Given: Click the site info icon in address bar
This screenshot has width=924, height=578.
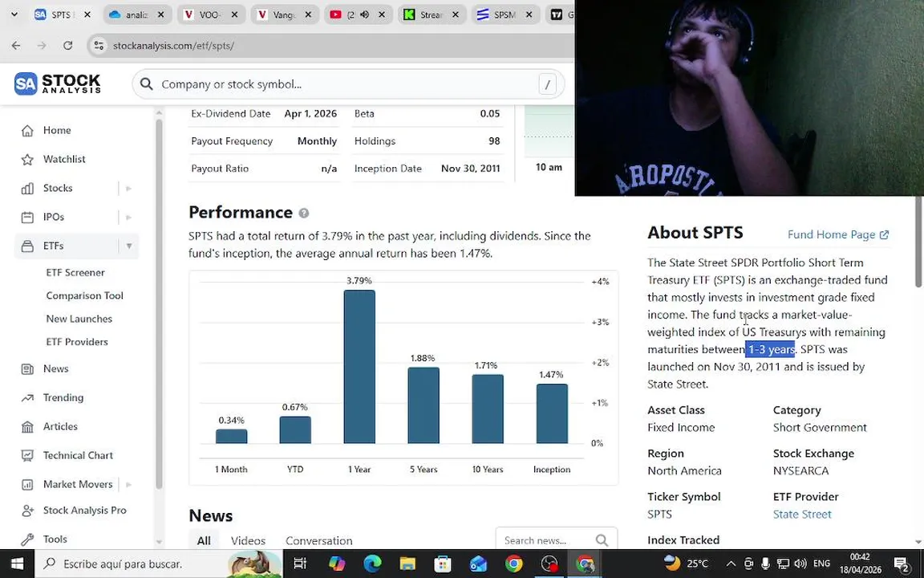Looking at the screenshot, I should 99,46.
